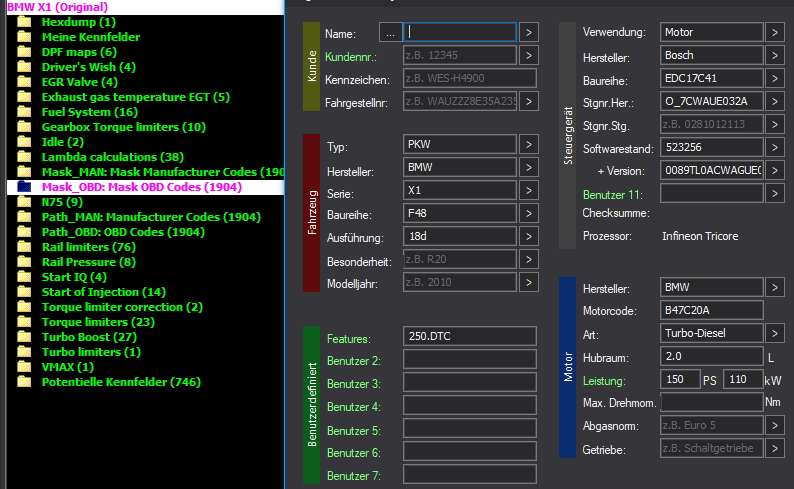Image resolution: width=794 pixels, height=489 pixels.
Task: Open the arrow next to Name field
Action: click(529, 32)
